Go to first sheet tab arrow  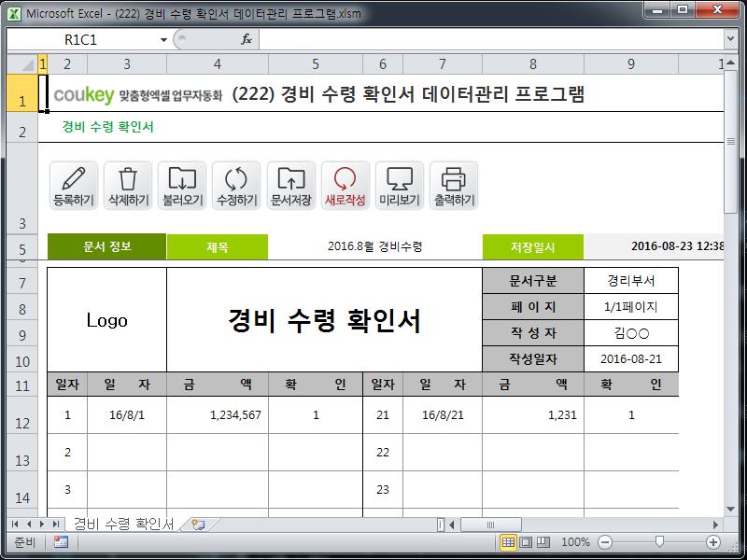pos(15,525)
